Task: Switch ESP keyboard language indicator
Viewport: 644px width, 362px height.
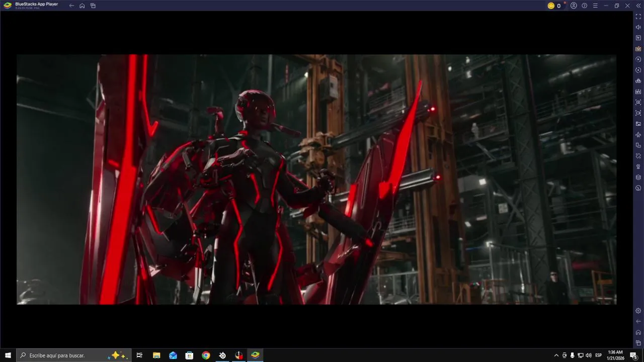Action: (599, 355)
